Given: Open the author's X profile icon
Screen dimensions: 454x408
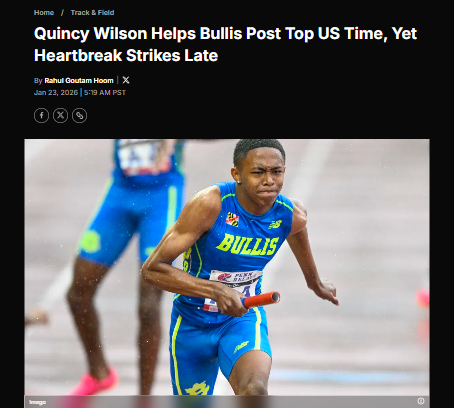Looking at the screenshot, I should point(126,80).
